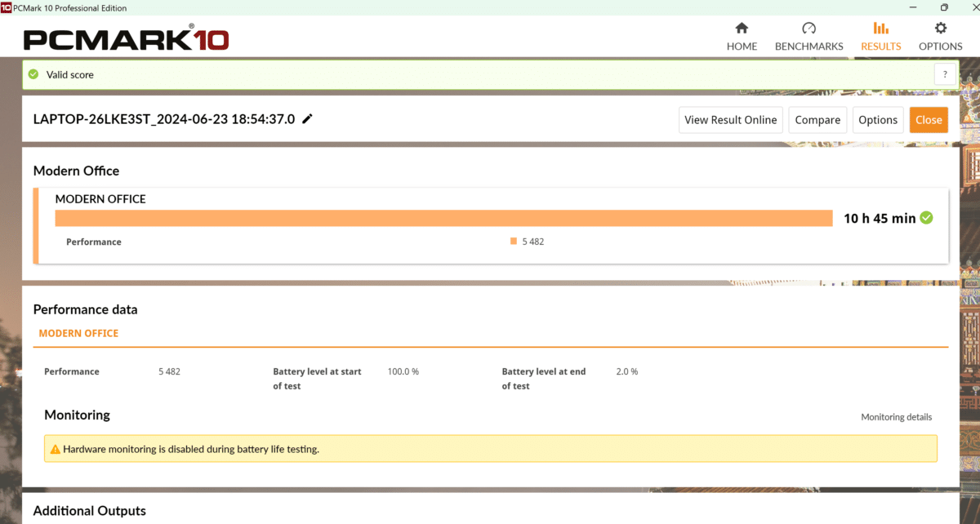This screenshot has width=980, height=524.
Task: Click the 100.0 % battery start value
Action: (403, 371)
